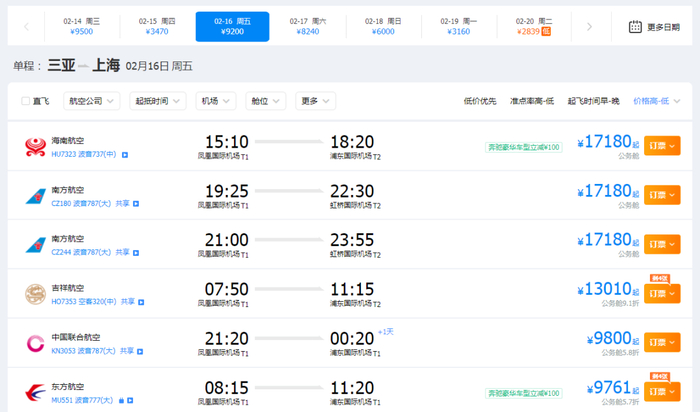700x412 pixels.
Task: Sort by 起飞时间早-晚 departure time
Action: [x=593, y=101]
